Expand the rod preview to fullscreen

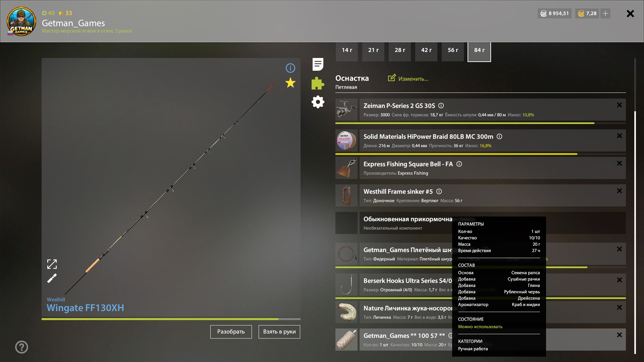click(x=52, y=264)
